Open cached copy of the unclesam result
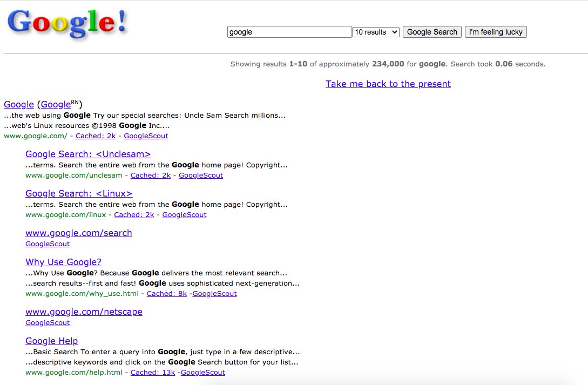588x385 pixels. pyautogui.click(x=151, y=175)
